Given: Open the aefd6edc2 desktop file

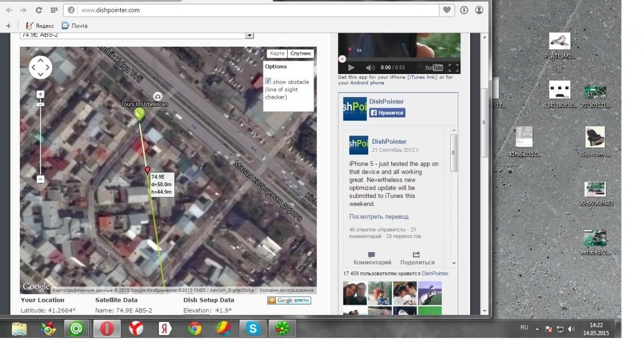Looking at the screenshot, I should pyautogui.click(x=595, y=242).
